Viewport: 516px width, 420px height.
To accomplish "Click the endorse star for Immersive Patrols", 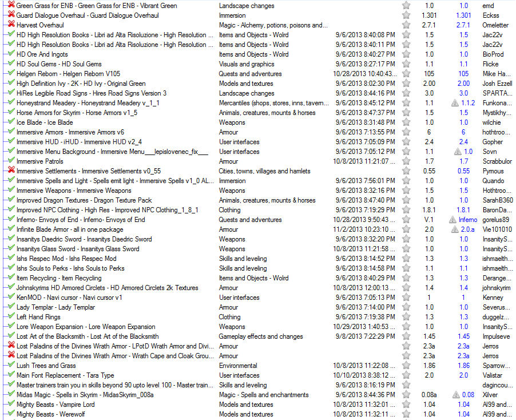I will point(406,161).
